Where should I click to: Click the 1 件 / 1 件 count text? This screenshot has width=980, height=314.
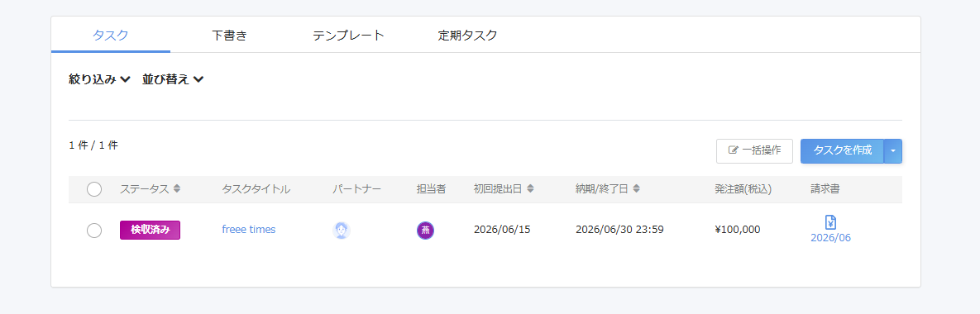[x=93, y=145]
